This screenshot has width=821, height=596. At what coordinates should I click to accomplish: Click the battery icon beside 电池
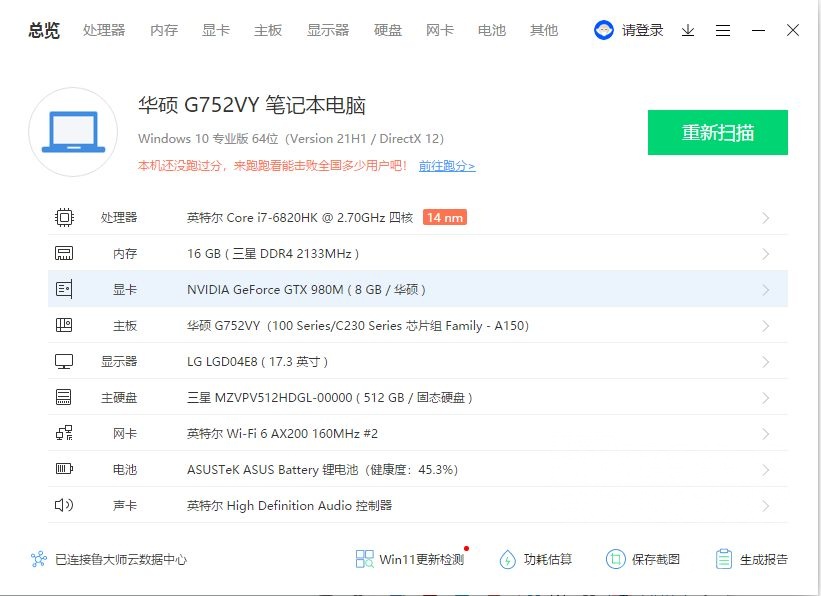point(64,469)
